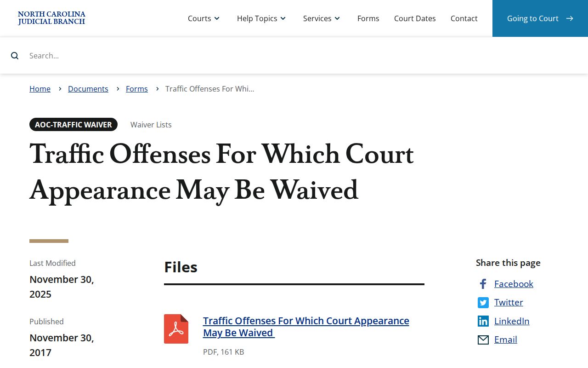The height and width of the screenshot is (368, 588).
Task: Click the Share this page heading
Action: (x=508, y=263)
